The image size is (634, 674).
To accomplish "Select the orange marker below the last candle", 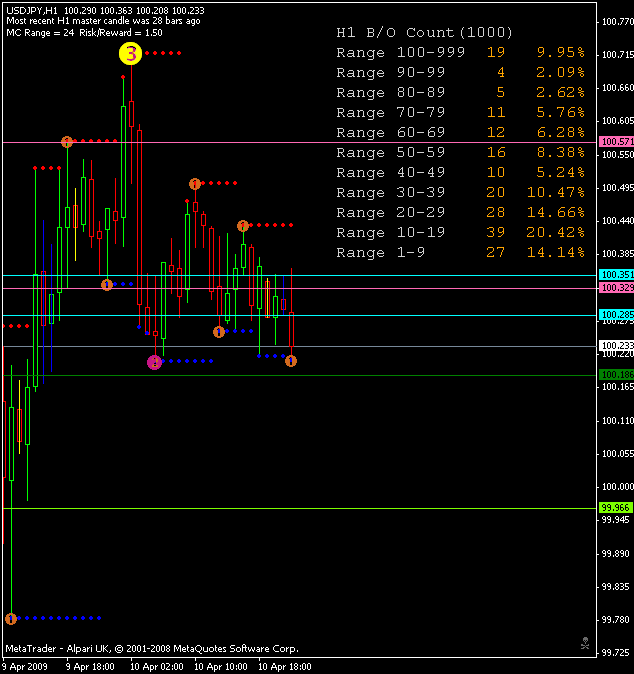I will point(291,361).
